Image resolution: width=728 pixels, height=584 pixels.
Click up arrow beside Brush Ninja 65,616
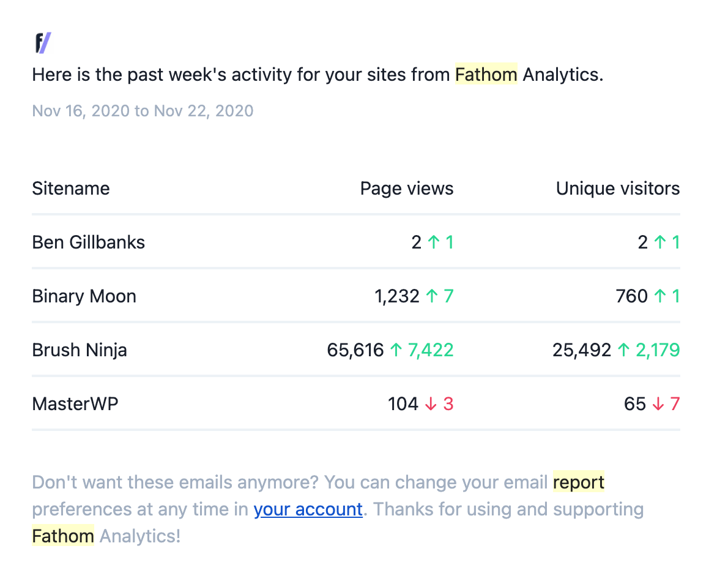(396, 350)
